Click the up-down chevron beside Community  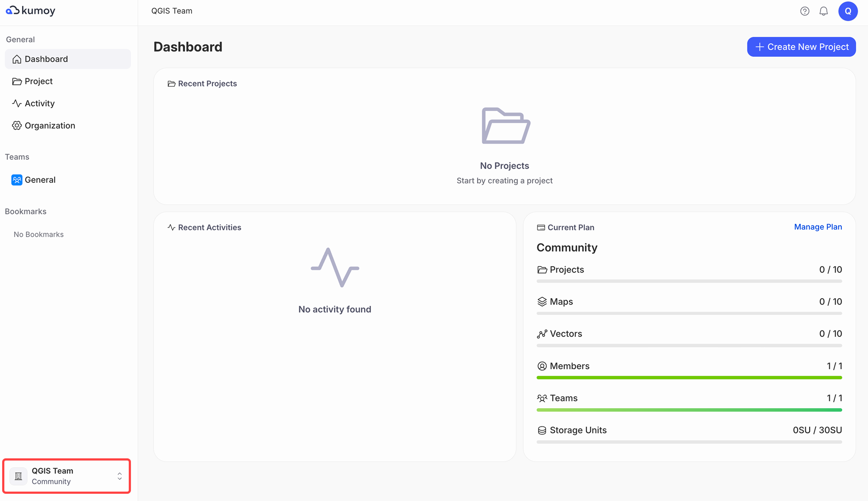pos(119,476)
